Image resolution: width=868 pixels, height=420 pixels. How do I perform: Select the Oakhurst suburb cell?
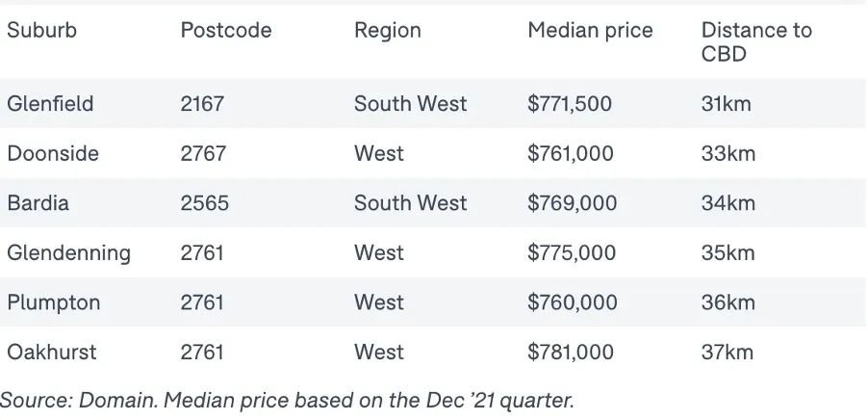point(51,353)
